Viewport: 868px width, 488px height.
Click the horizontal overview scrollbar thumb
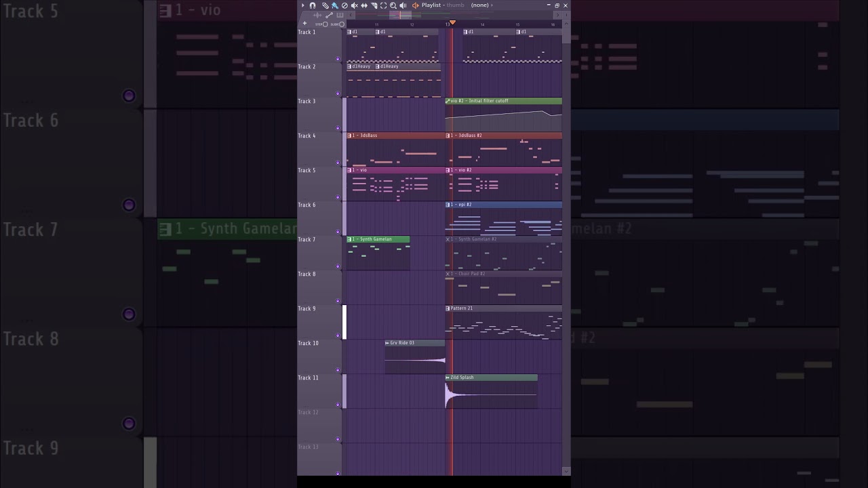click(400, 15)
